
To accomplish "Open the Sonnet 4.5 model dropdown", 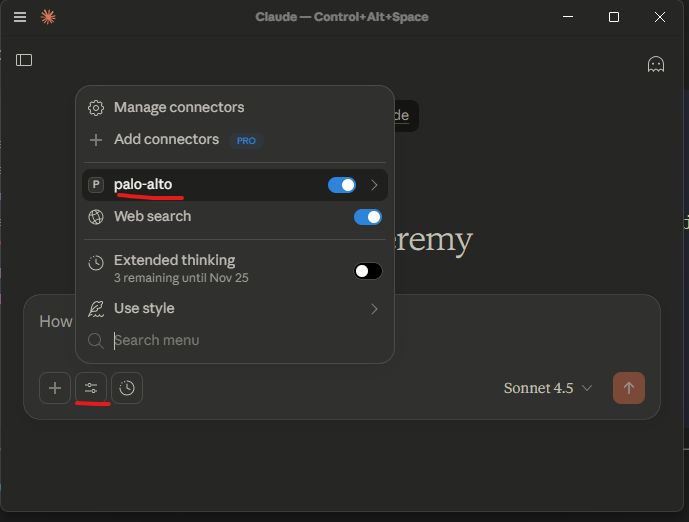I will tap(548, 388).
